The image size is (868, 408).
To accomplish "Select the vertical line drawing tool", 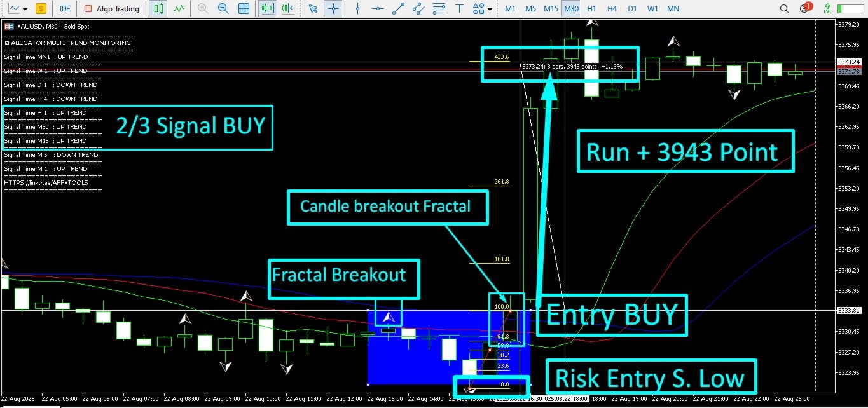I will pyautogui.click(x=357, y=9).
